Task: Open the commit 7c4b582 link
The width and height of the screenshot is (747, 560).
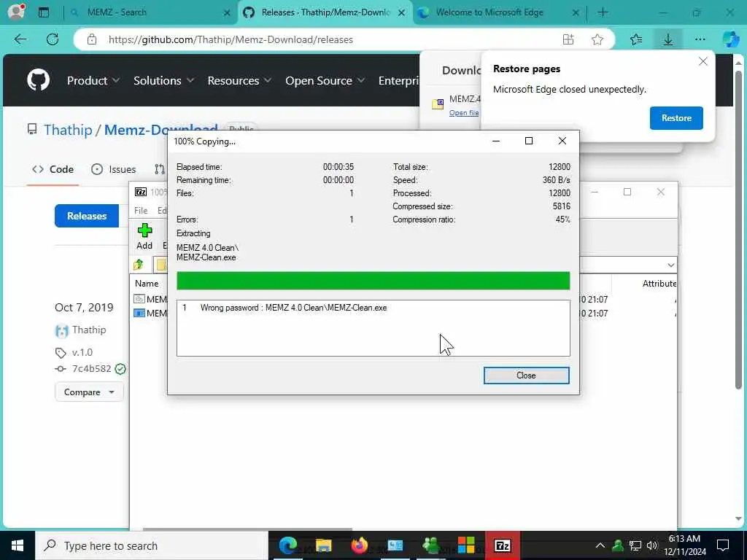Action: [x=91, y=368]
